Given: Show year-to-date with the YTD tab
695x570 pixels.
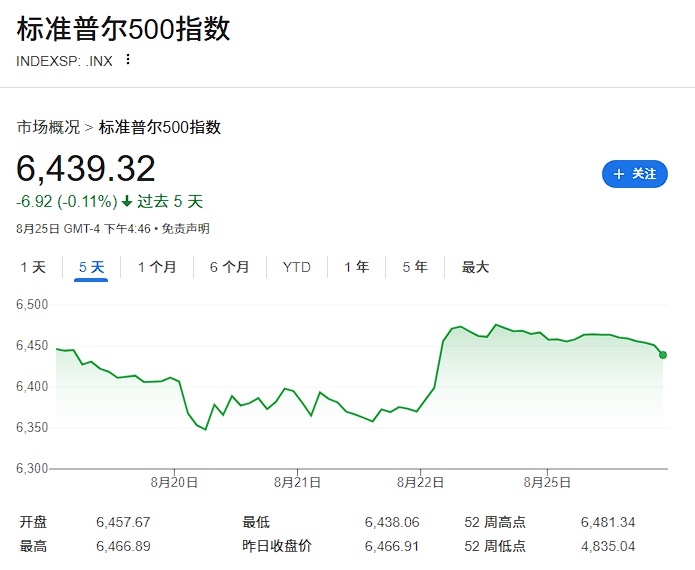Looking at the screenshot, I should click(x=297, y=267).
